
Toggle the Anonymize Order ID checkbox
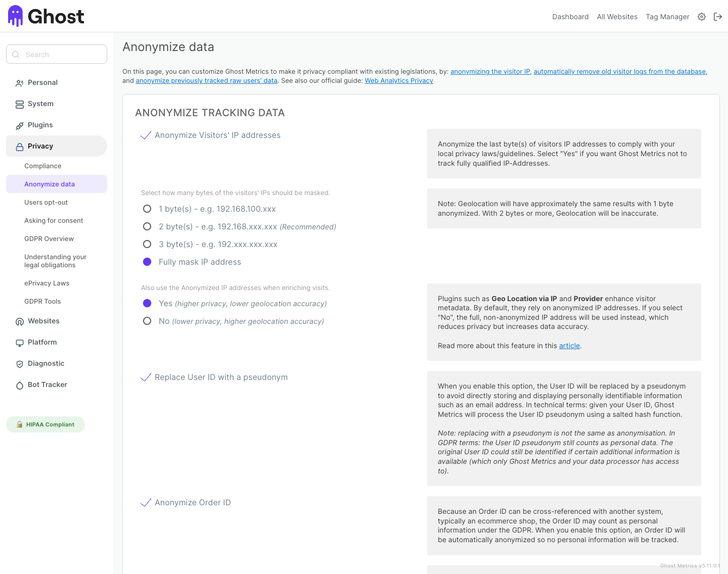click(146, 502)
